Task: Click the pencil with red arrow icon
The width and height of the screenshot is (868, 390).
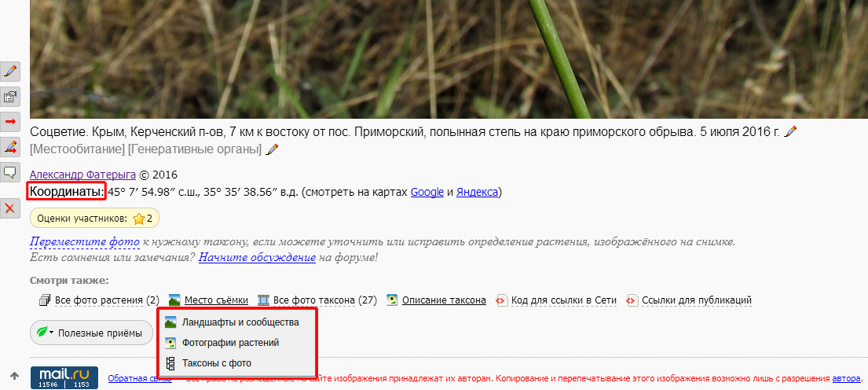Action: point(10,146)
